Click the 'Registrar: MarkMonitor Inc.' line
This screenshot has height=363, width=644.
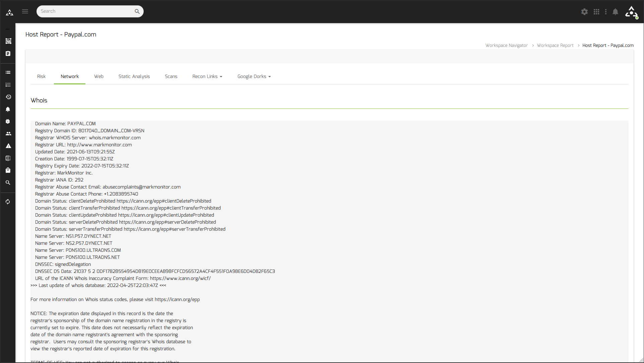click(x=64, y=173)
